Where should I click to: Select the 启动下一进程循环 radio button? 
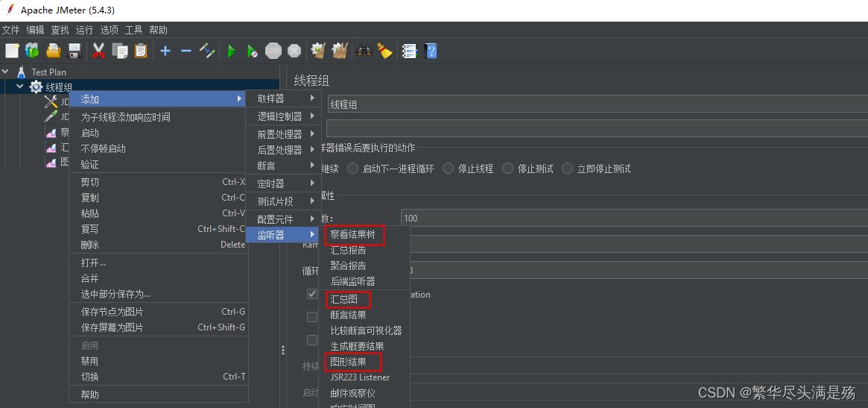[353, 169]
